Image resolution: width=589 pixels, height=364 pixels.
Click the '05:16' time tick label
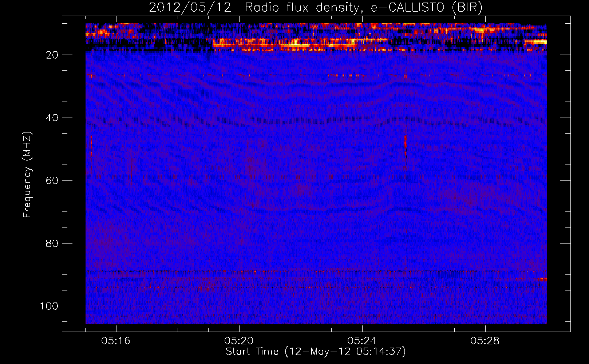[x=116, y=341]
